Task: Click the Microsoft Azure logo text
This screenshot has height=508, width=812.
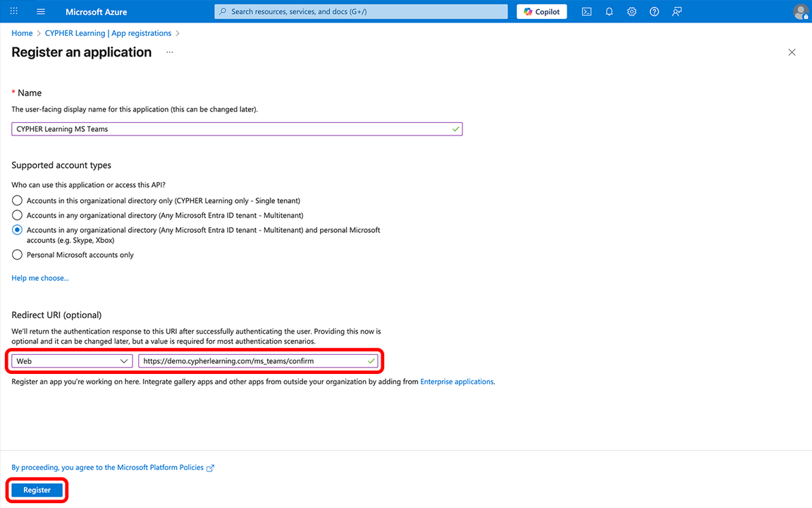Action: [97, 11]
